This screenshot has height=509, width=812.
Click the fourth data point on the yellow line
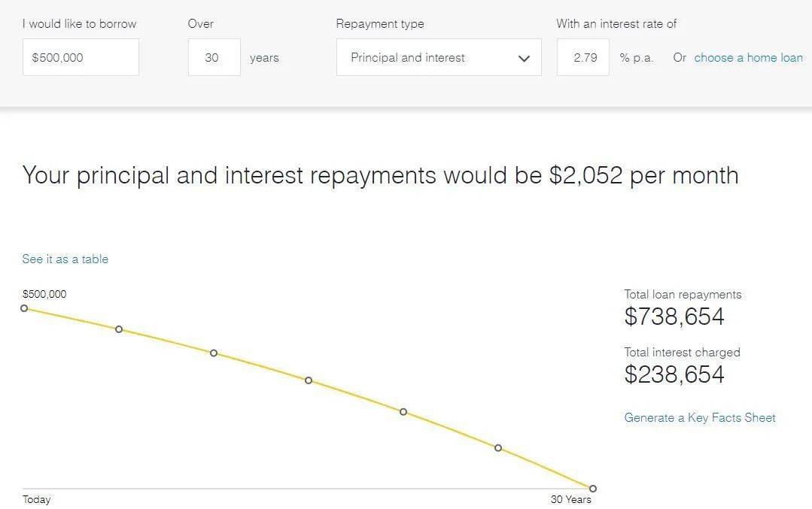coord(308,380)
